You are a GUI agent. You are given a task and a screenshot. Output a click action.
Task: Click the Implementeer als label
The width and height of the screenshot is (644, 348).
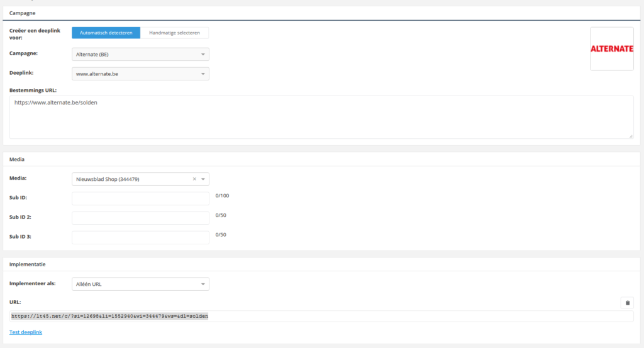[x=33, y=283]
